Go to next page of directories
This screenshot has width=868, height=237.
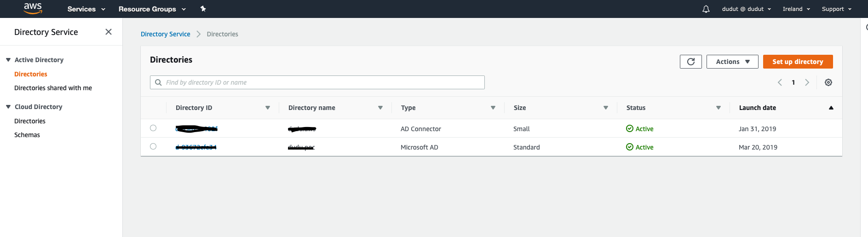click(x=807, y=82)
